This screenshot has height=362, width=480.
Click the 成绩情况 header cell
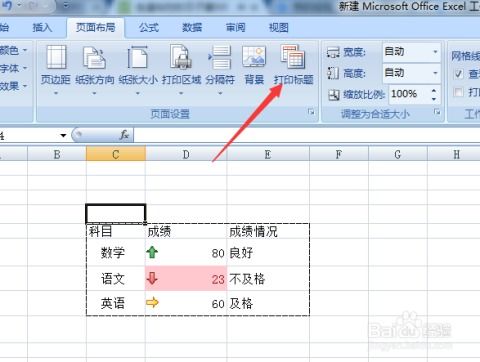268,231
